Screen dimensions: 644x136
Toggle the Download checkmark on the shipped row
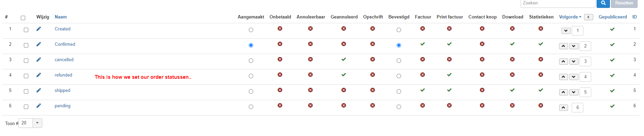[x=512, y=90]
